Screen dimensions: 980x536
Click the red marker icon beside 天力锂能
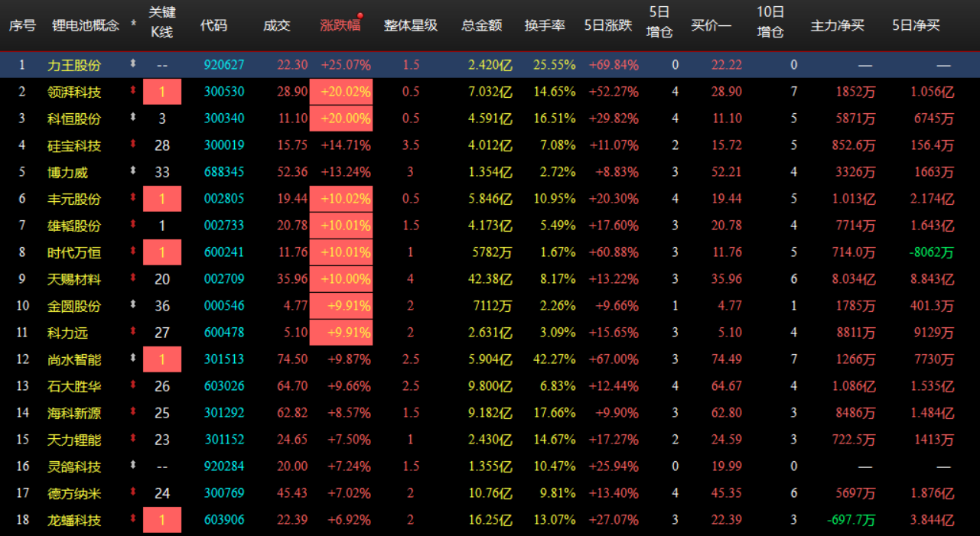click(134, 439)
